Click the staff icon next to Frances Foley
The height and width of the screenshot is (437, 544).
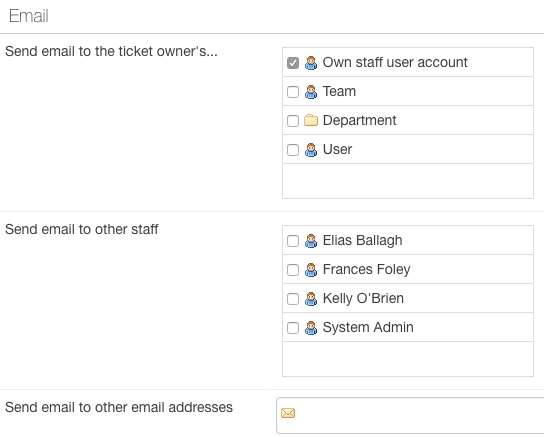pos(311,270)
